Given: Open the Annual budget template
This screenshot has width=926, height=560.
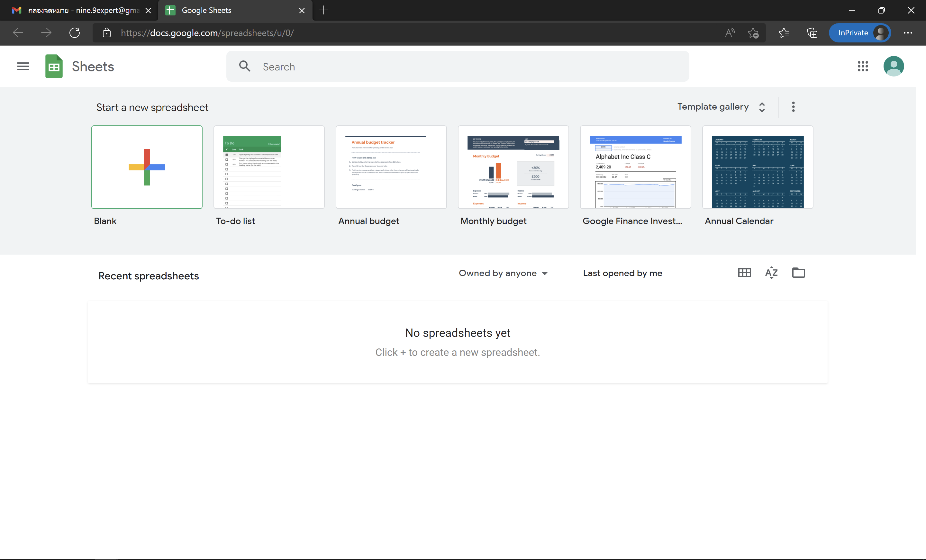Looking at the screenshot, I should tap(391, 167).
